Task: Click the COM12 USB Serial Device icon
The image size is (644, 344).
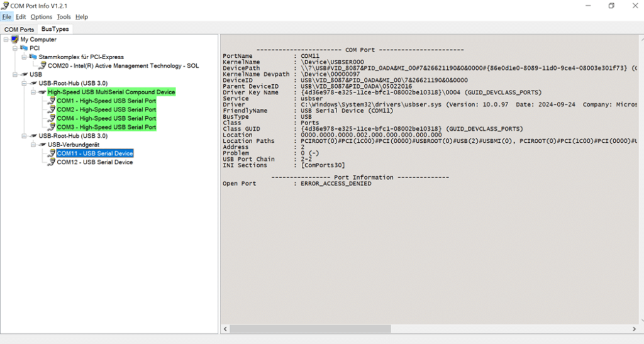Action: click(52, 162)
